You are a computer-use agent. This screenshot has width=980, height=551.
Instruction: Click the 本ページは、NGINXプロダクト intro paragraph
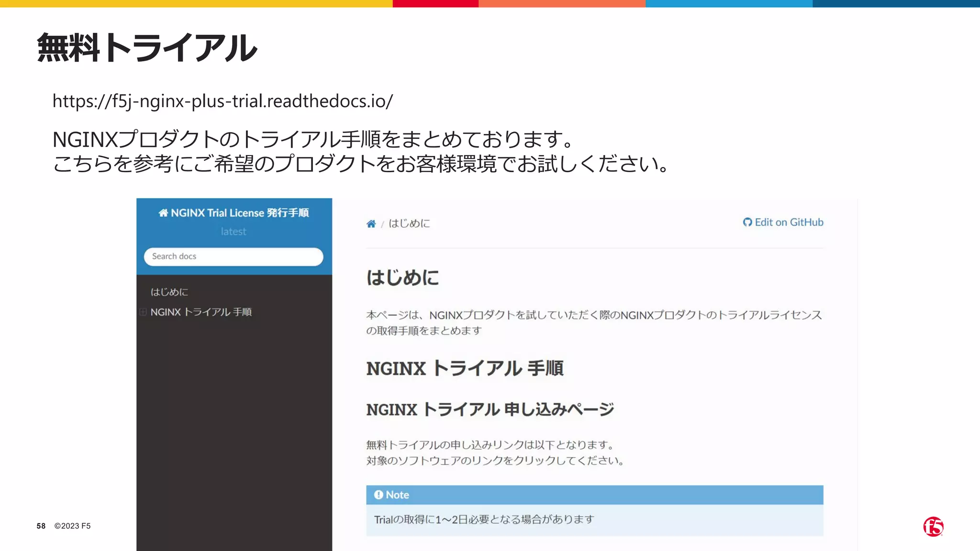pos(594,323)
